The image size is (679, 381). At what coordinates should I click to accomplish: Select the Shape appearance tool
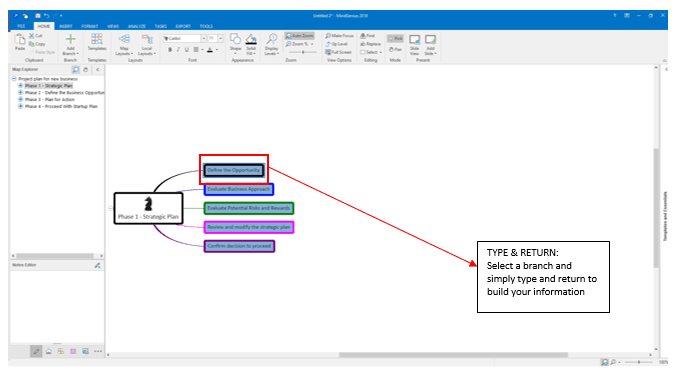tap(235, 39)
